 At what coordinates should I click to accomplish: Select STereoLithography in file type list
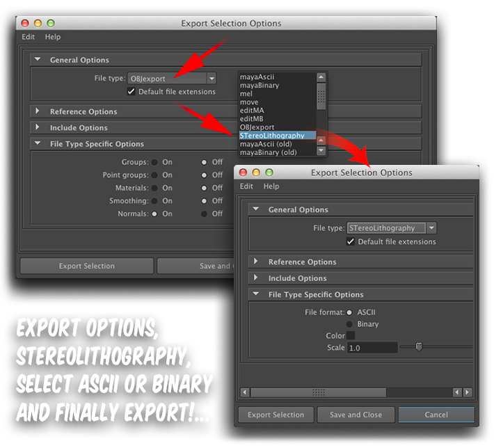(272, 136)
